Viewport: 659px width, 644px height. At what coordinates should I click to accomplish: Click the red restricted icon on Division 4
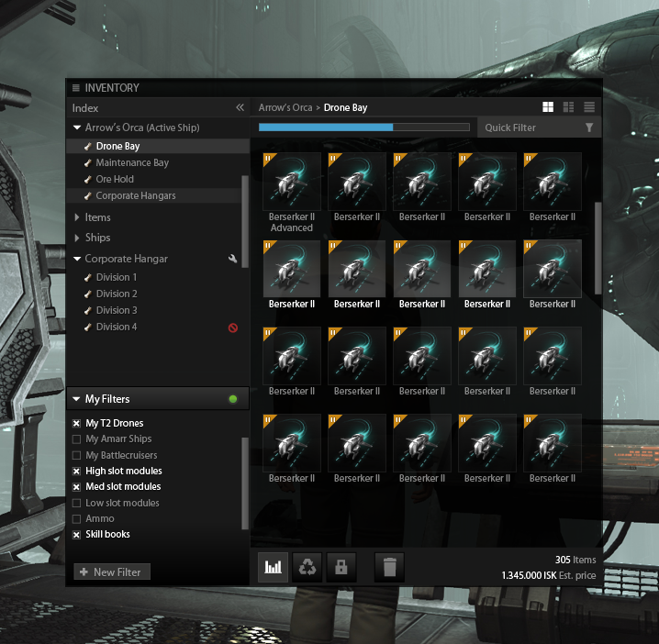click(x=233, y=328)
